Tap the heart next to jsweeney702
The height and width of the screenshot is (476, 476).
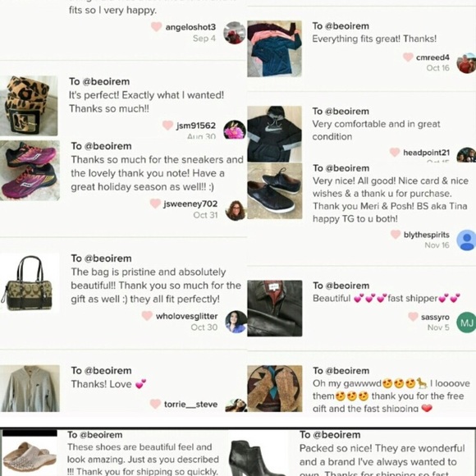pyautogui.click(x=155, y=204)
